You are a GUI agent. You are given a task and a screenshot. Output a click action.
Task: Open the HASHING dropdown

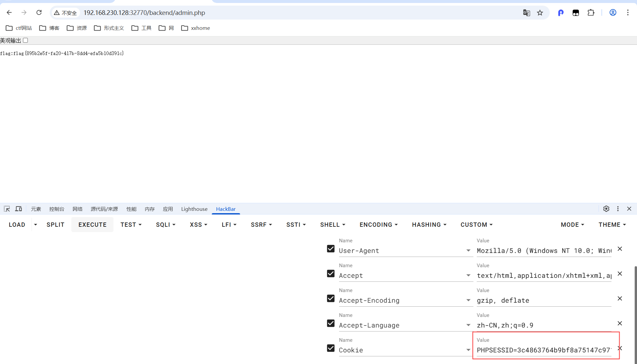point(429,225)
